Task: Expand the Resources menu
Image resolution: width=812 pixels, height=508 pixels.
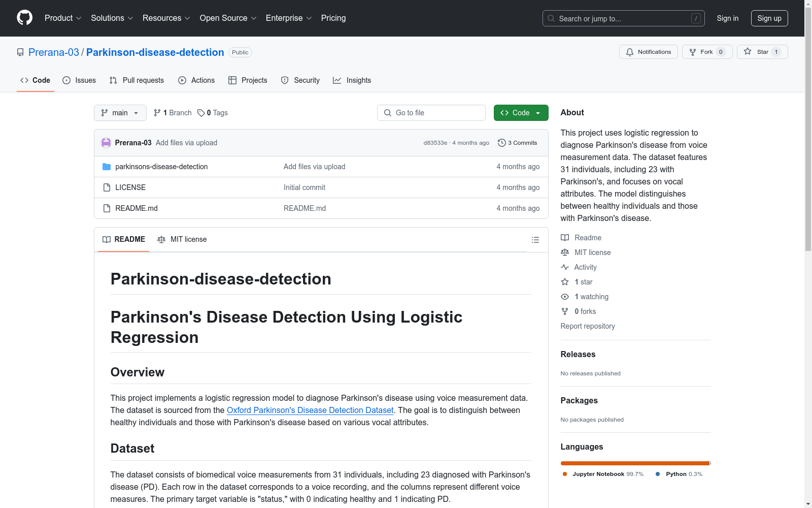Action: click(x=166, y=18)
